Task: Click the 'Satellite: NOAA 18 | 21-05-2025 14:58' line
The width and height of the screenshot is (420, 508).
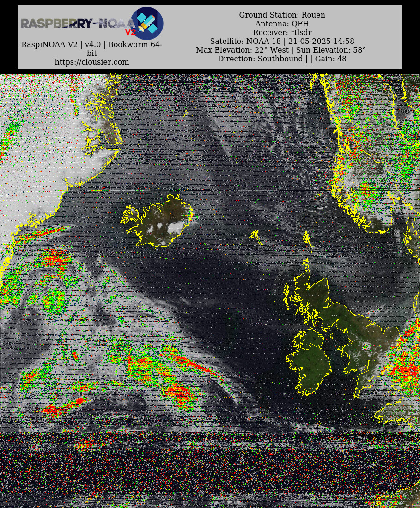Action: coord(282,41)
